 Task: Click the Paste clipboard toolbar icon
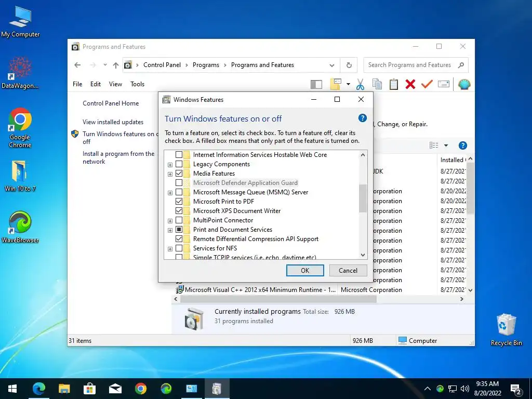point(394,84)
